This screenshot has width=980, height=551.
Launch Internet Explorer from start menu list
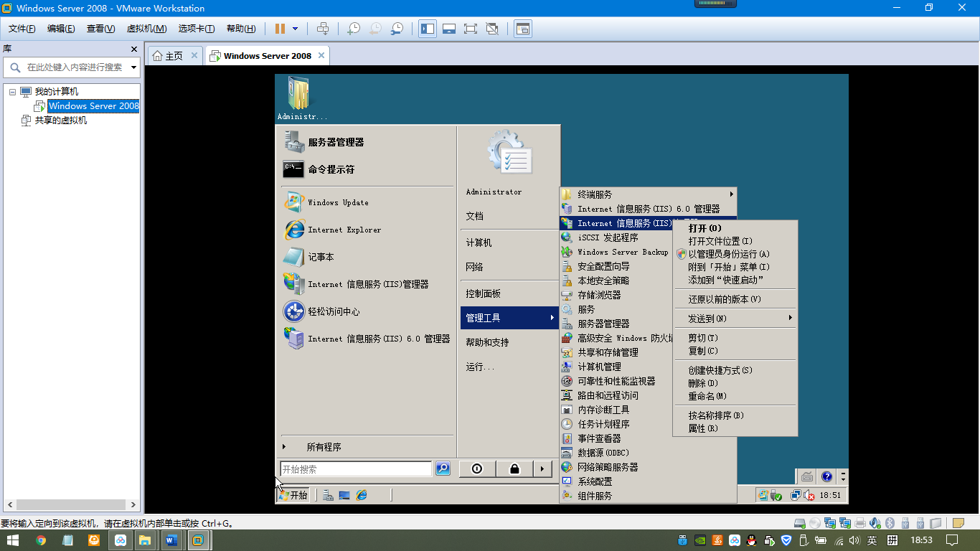(x=344, y=230)
